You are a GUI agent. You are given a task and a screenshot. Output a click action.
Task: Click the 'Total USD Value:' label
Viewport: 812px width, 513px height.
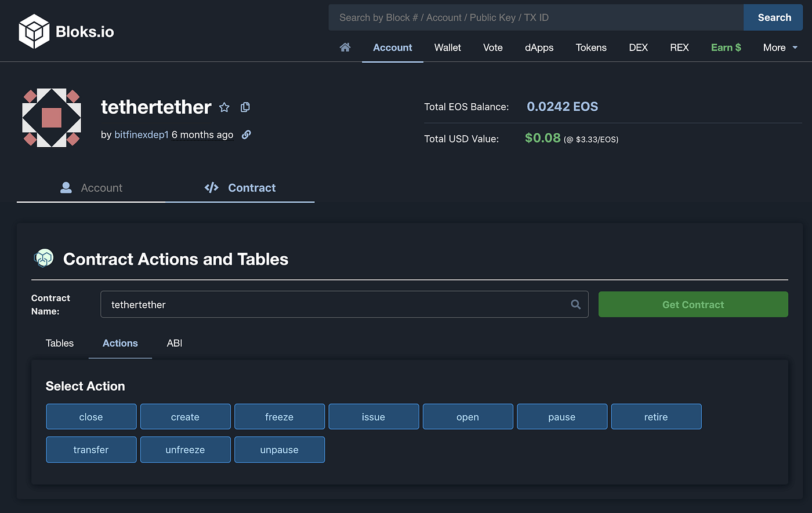coord(462,139)
